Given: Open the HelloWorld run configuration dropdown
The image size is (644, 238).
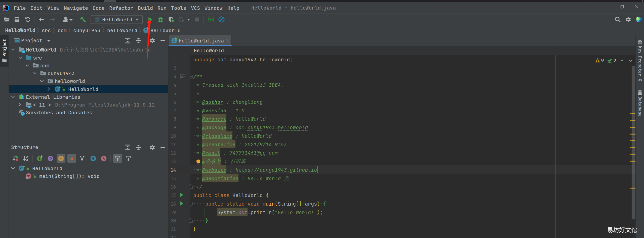Looking at the screenshot, I should tap(117, 20).
